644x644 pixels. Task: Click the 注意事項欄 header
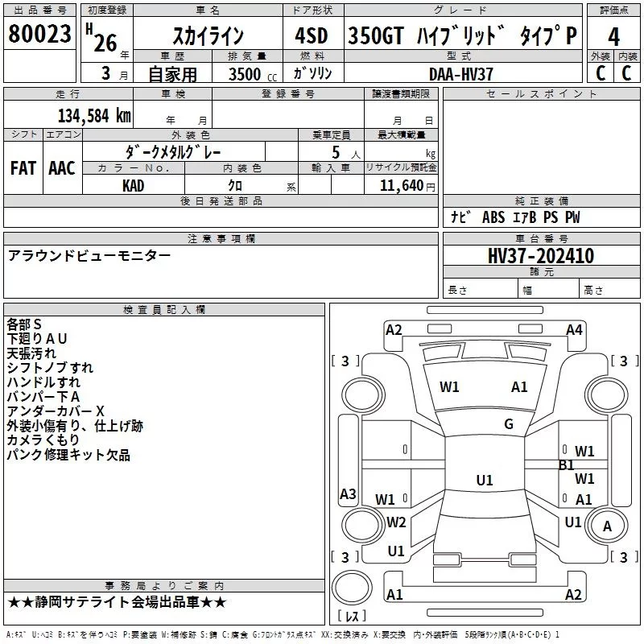click(x=221, y=238)
